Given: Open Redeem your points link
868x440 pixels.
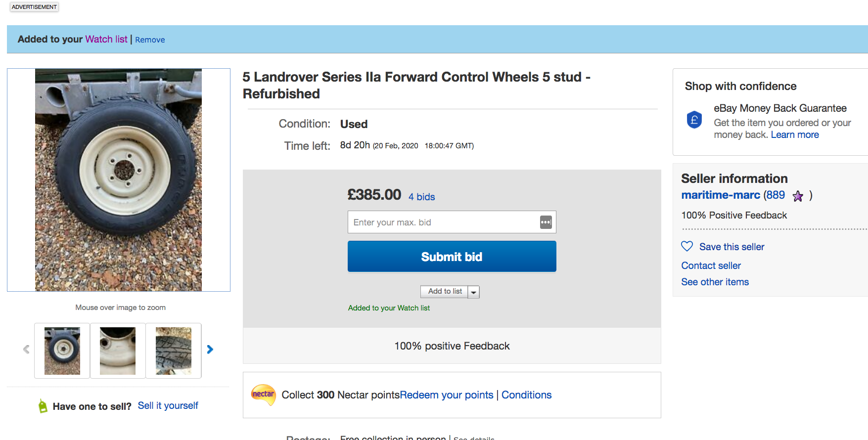Looking at the screenshot, I should coord(447,395).
